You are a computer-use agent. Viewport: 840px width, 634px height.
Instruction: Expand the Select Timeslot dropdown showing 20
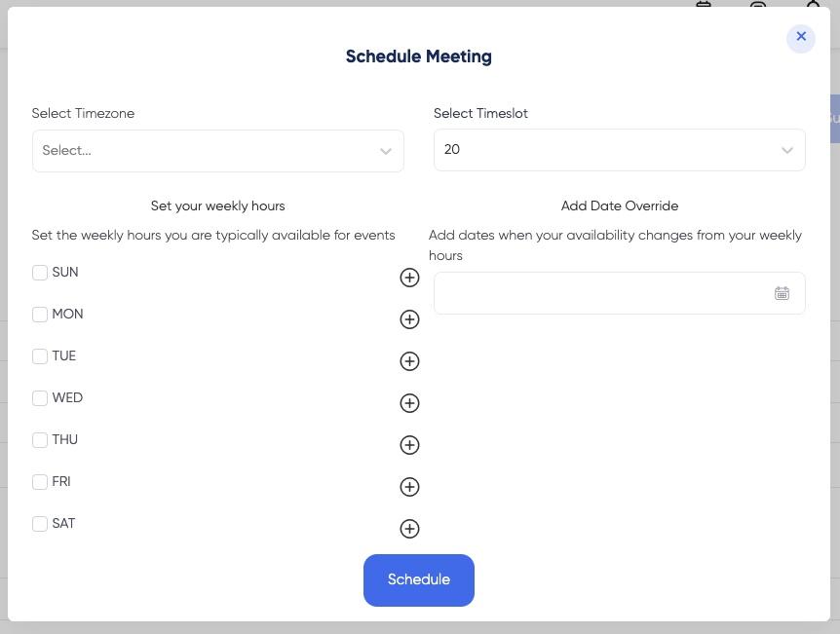(x=620, y=150)
